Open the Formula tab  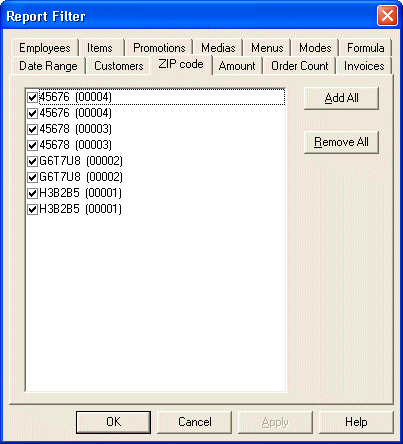[365, 48]
